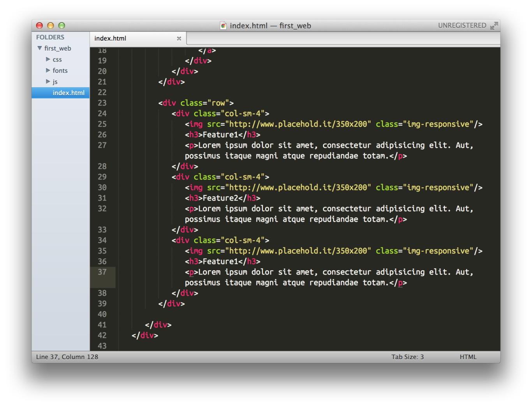Click the first_web folder name

[x=58, y=48]
